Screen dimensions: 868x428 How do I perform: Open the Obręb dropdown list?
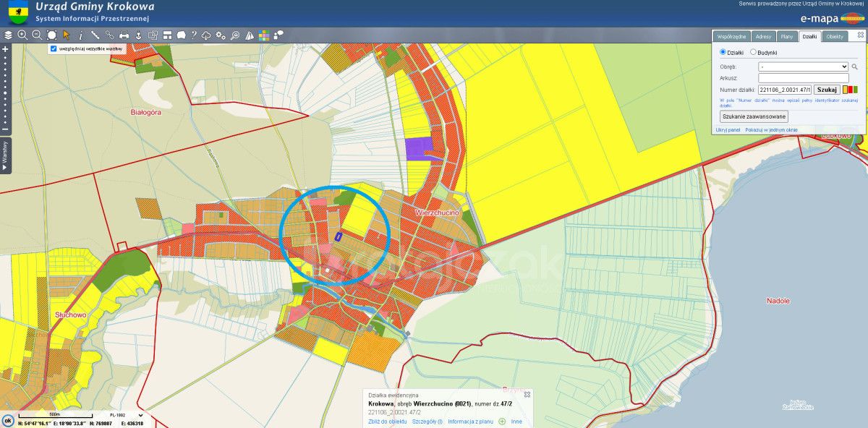coord(803,67)
